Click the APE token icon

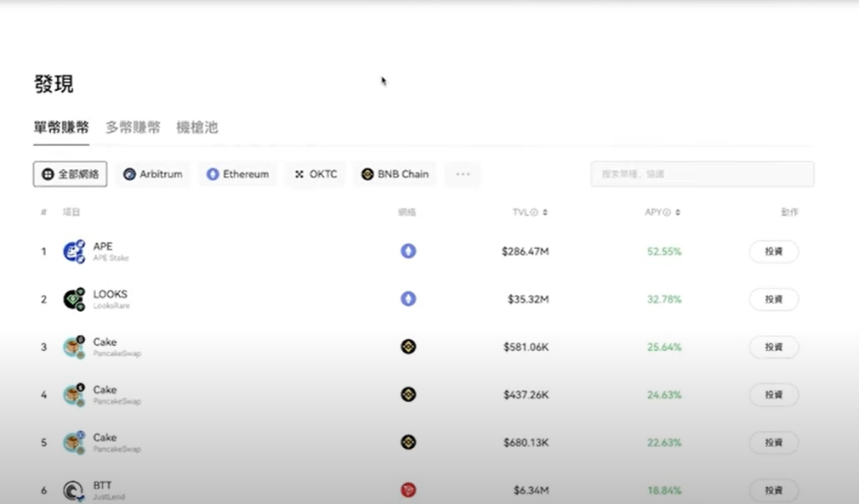[x=74, y=252]
